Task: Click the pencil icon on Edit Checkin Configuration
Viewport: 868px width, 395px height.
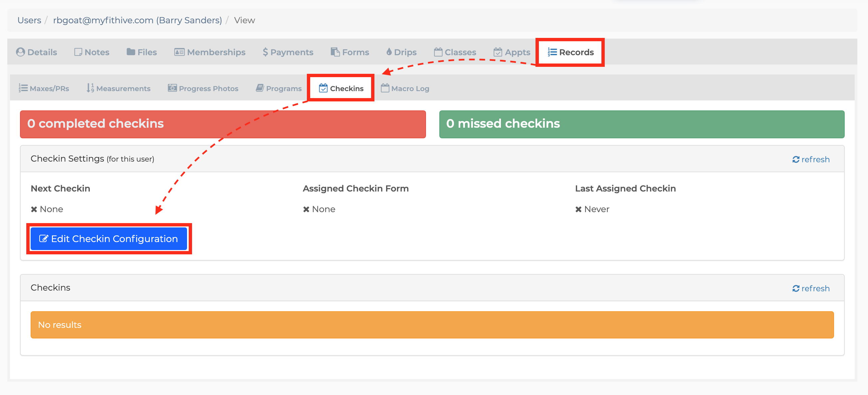Action: (x=44, y=238)
